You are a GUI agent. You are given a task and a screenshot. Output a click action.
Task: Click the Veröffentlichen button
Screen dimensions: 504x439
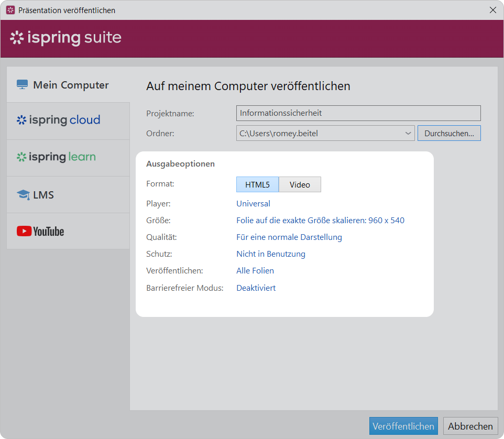click(x=403, y=426)
